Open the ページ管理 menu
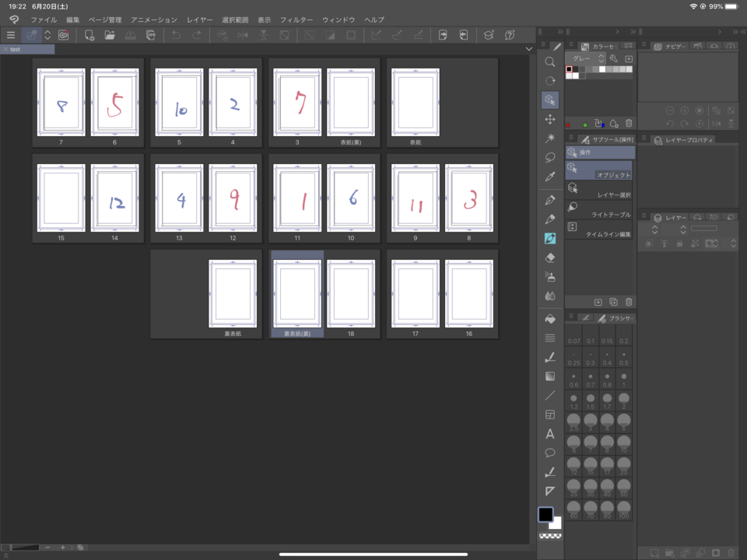 (x=105, y=20)
